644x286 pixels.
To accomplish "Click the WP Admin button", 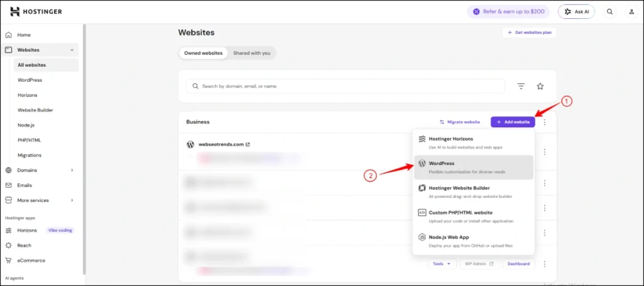I will [479, 264].
